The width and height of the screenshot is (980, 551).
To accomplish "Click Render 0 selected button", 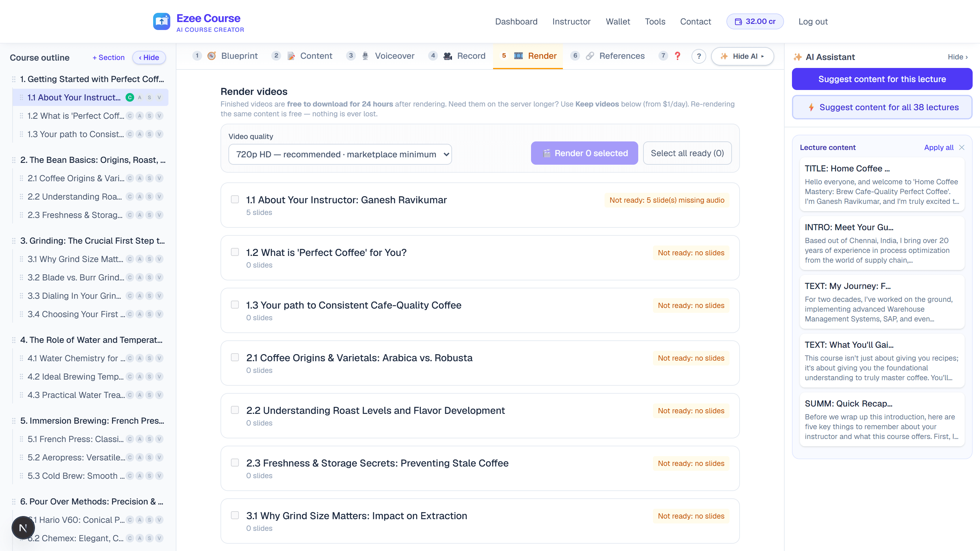I will pyautogui.click(x=584, y=153).
